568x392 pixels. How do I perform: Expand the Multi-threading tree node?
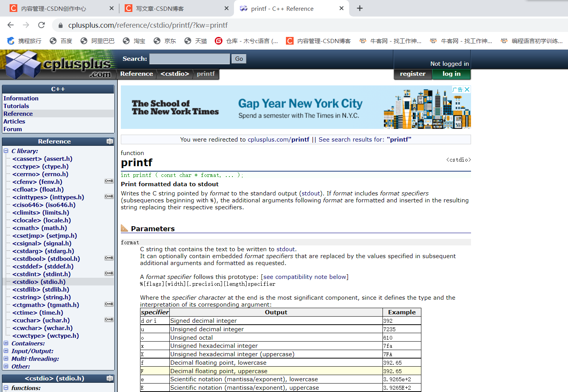click(x=6, y=359)
